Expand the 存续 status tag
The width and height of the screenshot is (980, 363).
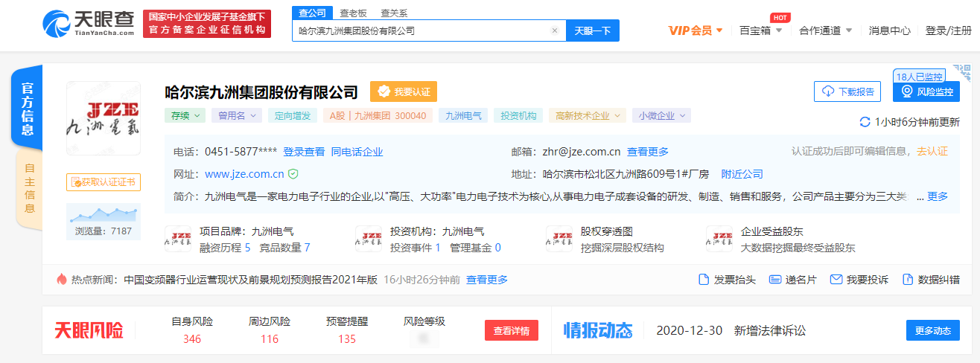(185, 115)
